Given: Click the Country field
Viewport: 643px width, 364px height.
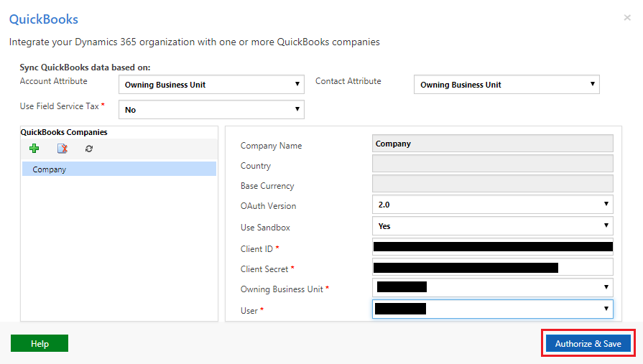Looking at the screenshot, I should pyautogui.click(x=493, y=164).
